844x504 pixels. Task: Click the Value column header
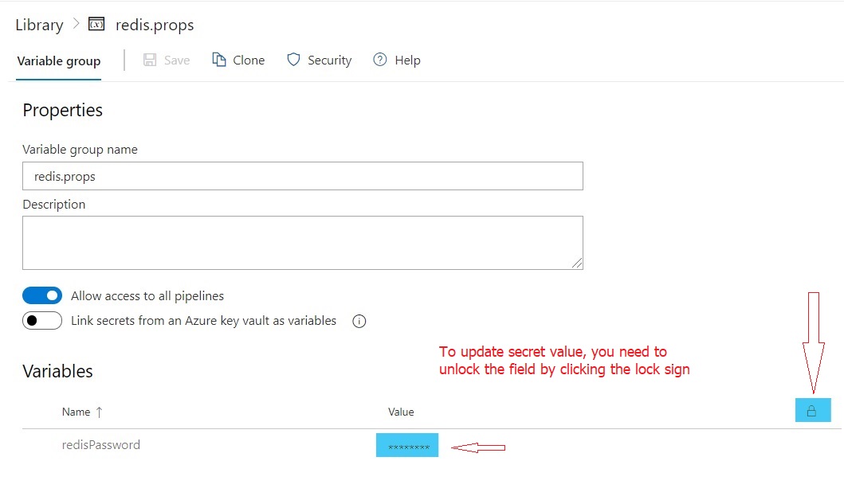pyautogui.click(x=401, y=412)
